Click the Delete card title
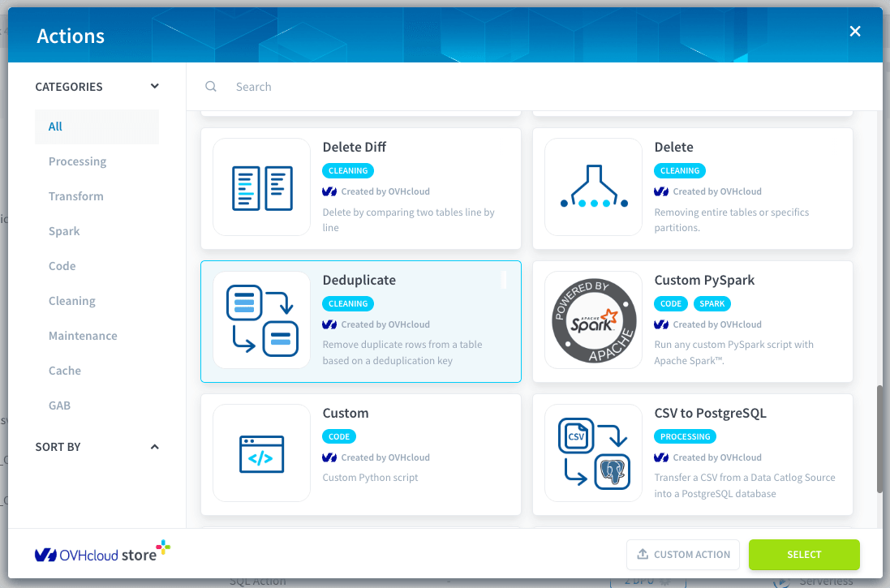890x588 pixels. [673, 147]
